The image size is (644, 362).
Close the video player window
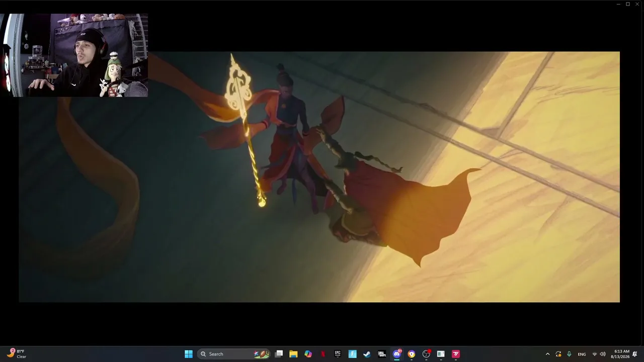tap(637, 4)
